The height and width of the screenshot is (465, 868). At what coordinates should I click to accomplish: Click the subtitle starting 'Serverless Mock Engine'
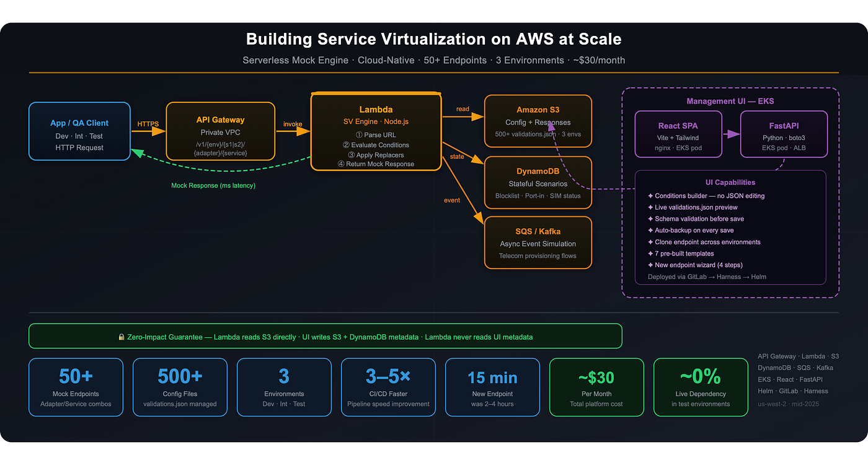click(433, 61)
